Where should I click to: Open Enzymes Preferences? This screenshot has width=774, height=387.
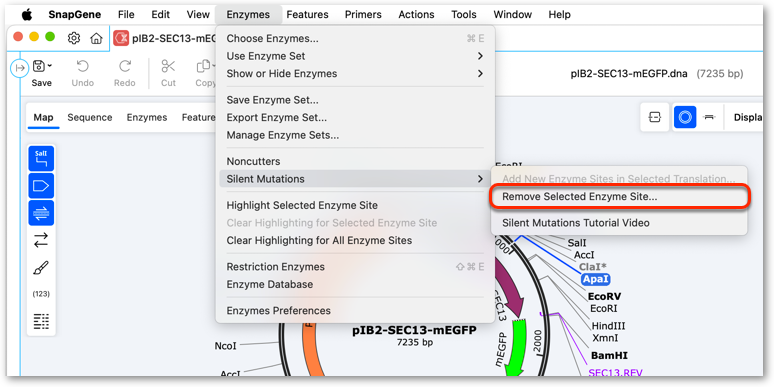pos(355,311)
